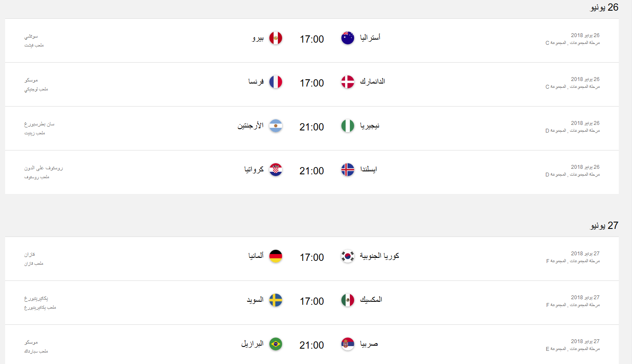Select the Peru flag icon

(x=276, y=38)
